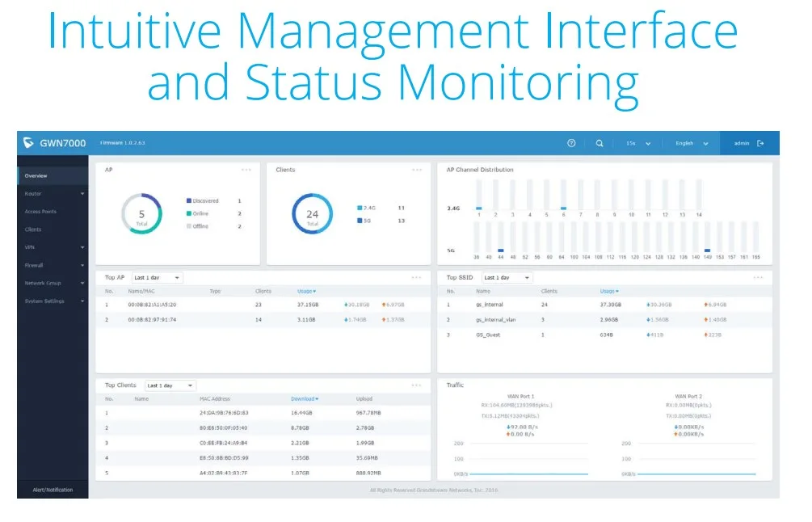The width and height of the screenshot is (812, 522).
Task: Sort Top Clients by Download column
Action: pyautogui.click(x=304, y=398)
